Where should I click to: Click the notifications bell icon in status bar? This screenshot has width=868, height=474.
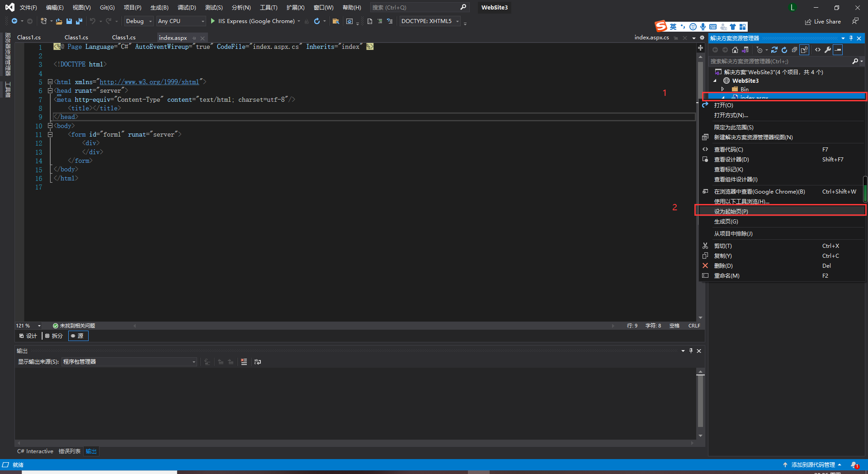854,465
